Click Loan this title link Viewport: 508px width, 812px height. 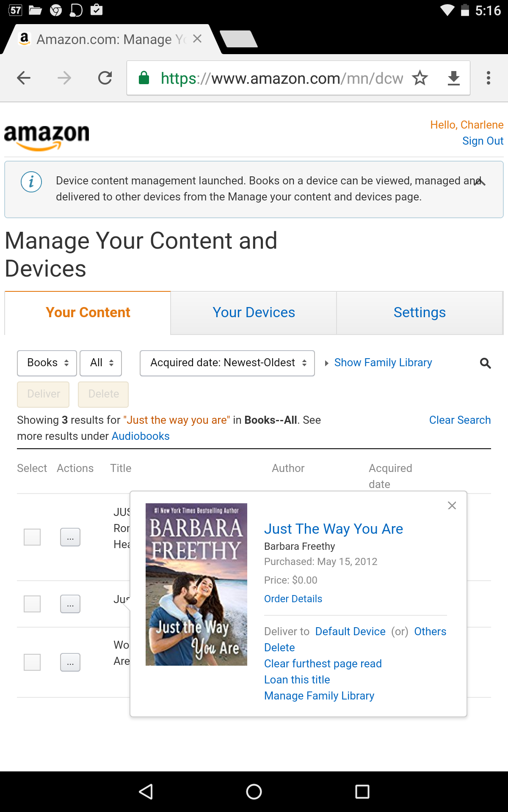coord(297,680)
